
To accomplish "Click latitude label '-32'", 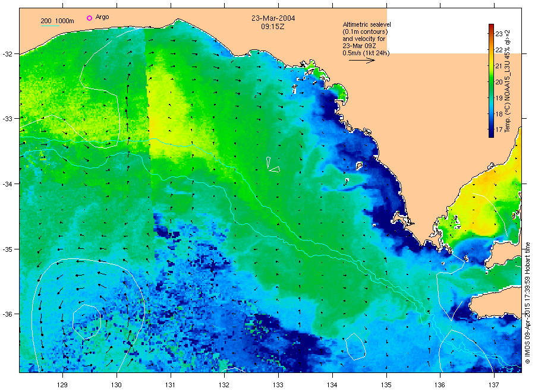I will [x=7, y=54].
